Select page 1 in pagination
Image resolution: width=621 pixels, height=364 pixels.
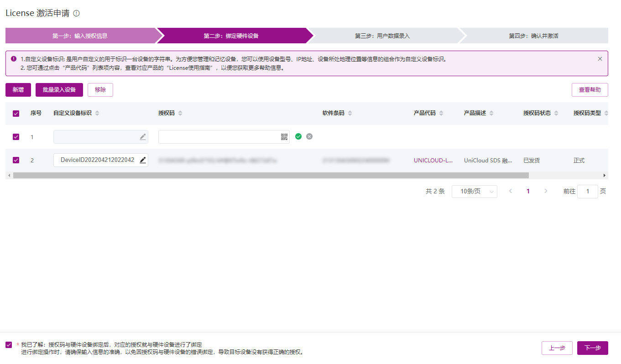coord(528,191)
